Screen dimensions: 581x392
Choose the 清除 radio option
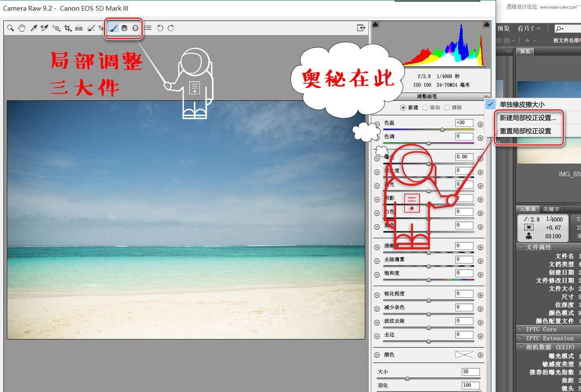(447, 108)
